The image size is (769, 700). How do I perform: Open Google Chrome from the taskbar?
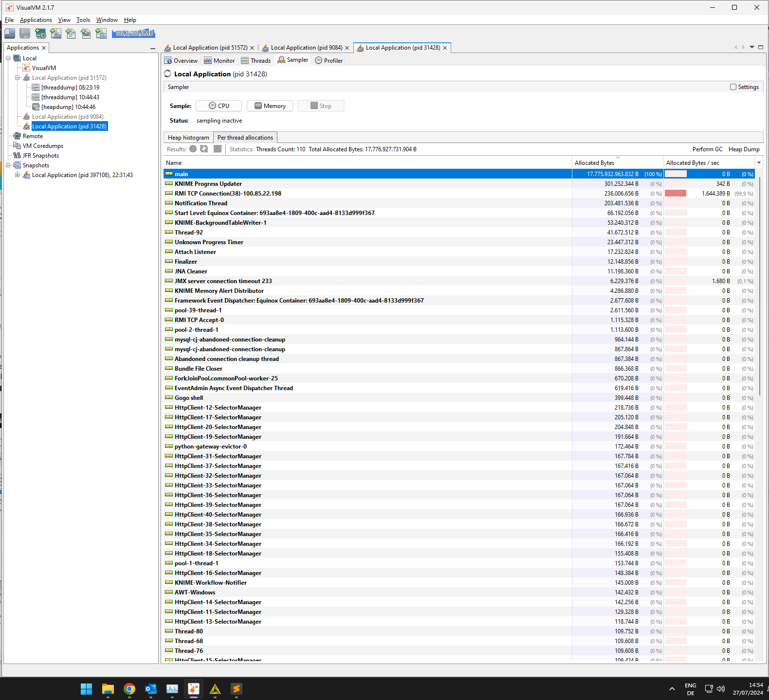click(x=129, y=689)
